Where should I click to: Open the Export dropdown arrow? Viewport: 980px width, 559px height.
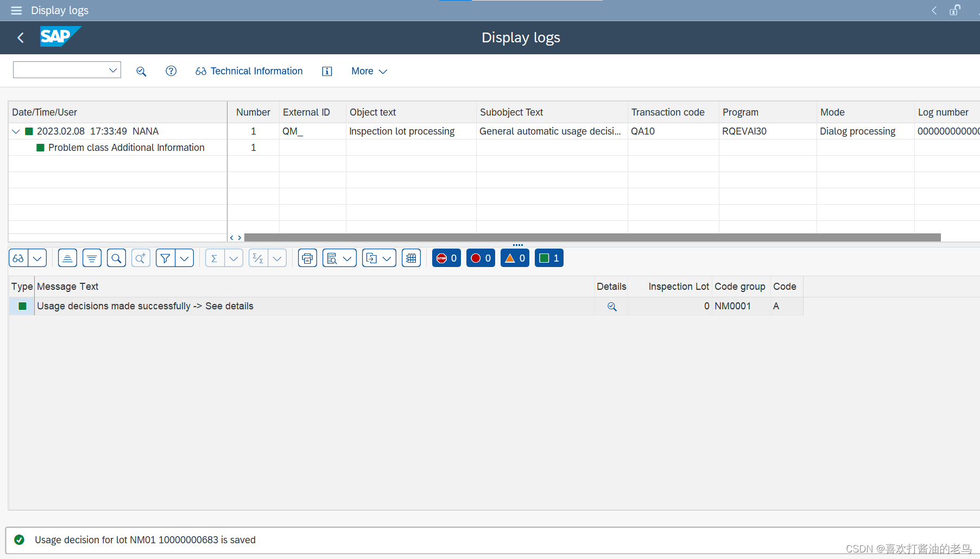point(387,258)
